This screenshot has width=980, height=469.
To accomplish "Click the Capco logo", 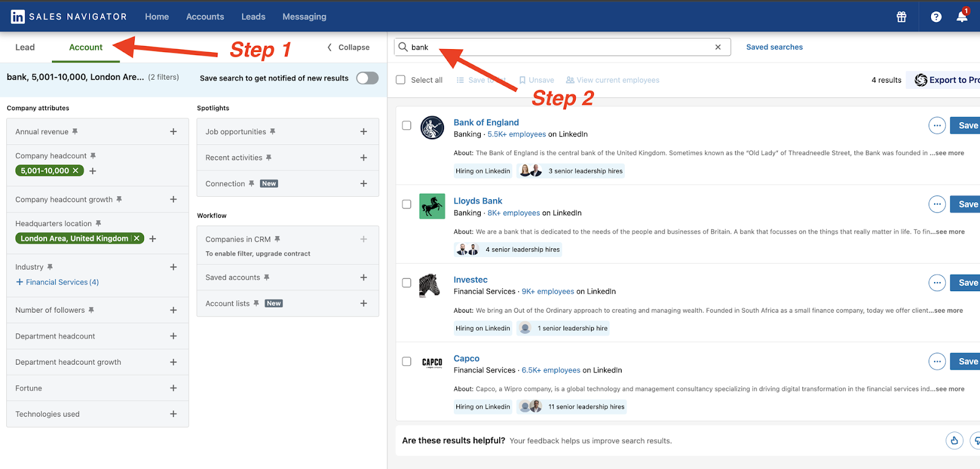I will coord(432,362).
